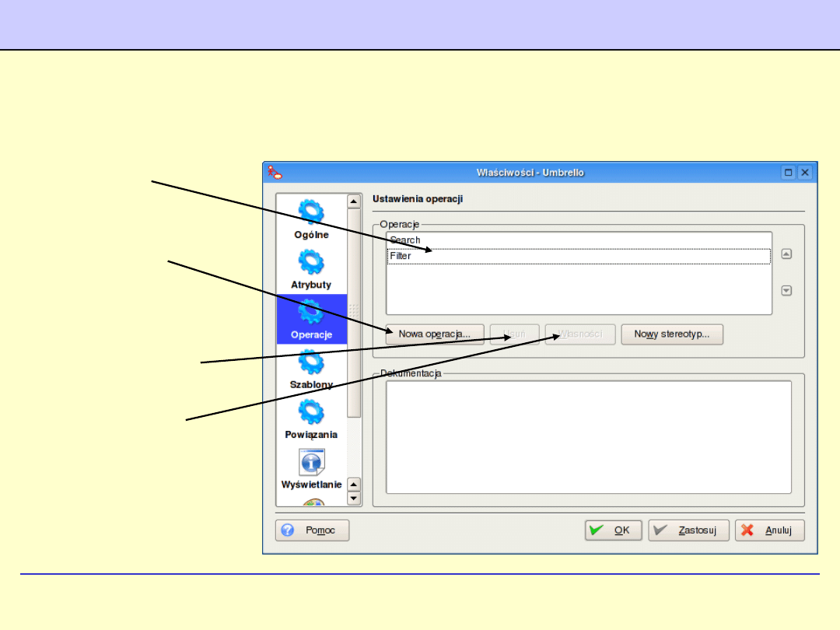Click the highlighted Operacje gear icon
The image size is (840, 630).
(311, 312)
